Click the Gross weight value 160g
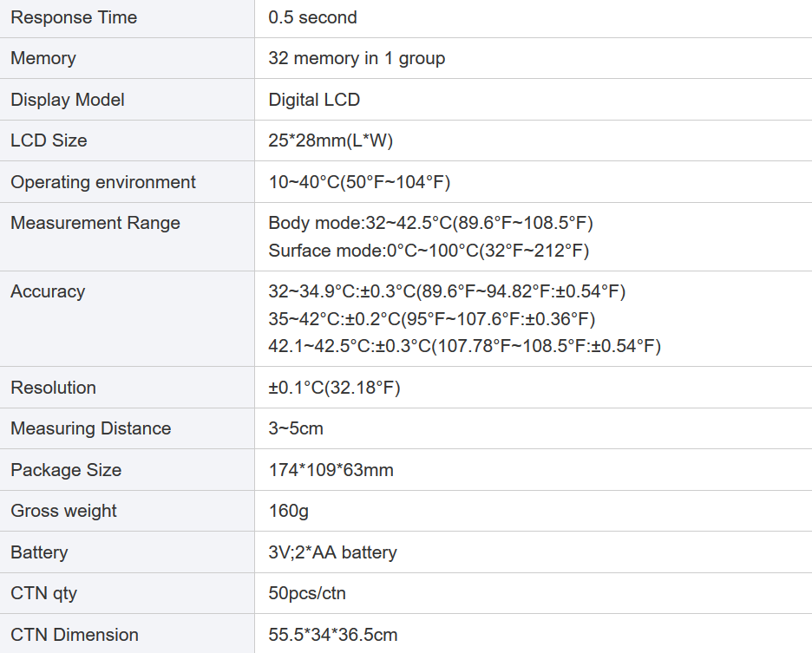The width and height of the screenshot is (812, 653). (288, 511)
